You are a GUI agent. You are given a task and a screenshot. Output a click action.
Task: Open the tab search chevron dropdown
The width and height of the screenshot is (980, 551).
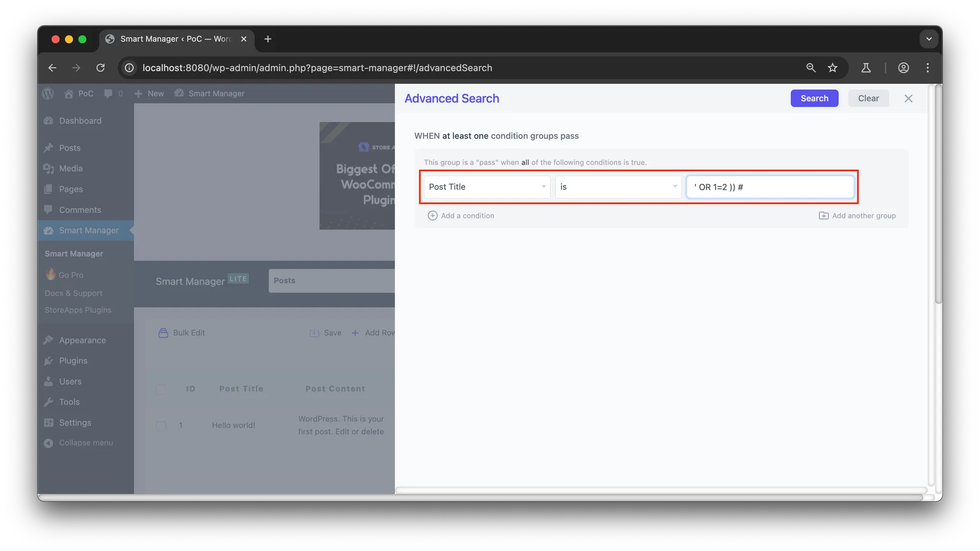(929, 39)
